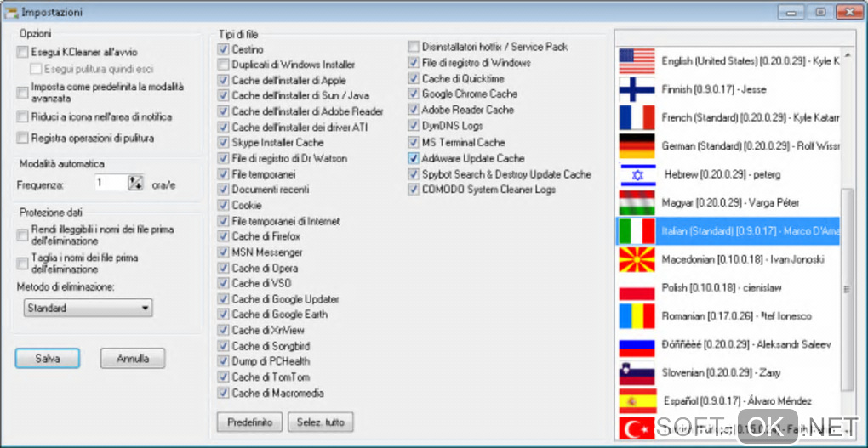Click the Annulla button
The width and height of the screenshot is (868, 448).
[133, 359]
